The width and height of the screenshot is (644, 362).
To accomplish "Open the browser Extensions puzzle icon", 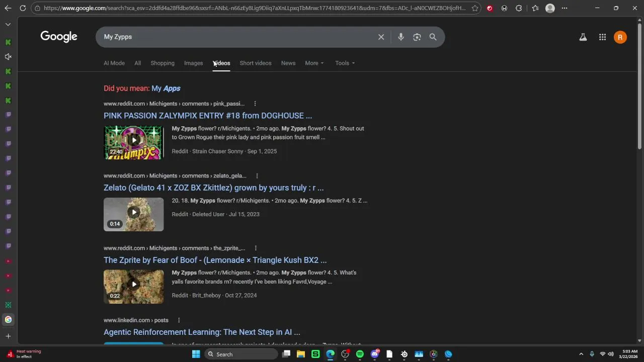I will click(x=519, y=8).
